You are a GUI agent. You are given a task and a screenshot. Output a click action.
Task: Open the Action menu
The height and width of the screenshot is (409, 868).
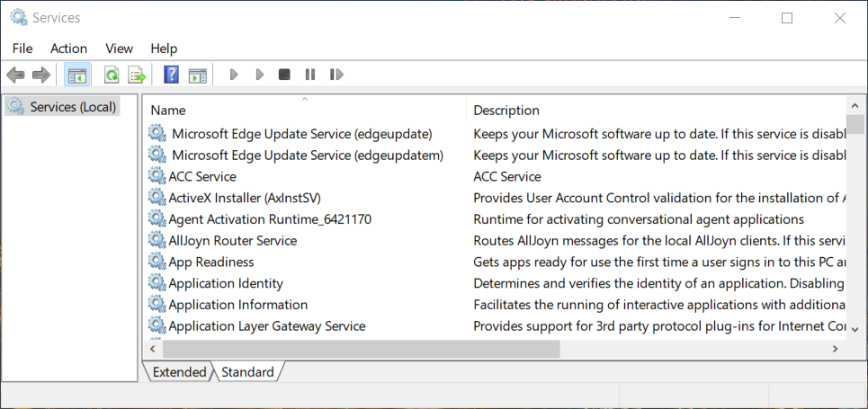(x=69, y=49)
